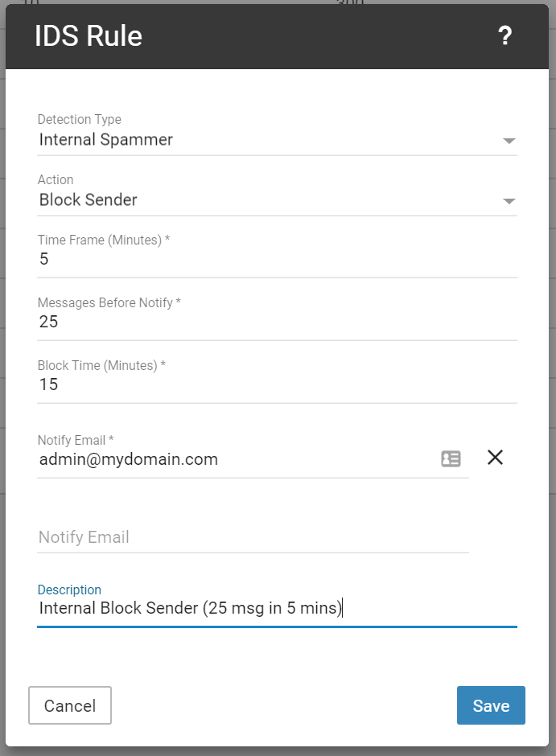Click the Notify Email * required label

[76, 440]
